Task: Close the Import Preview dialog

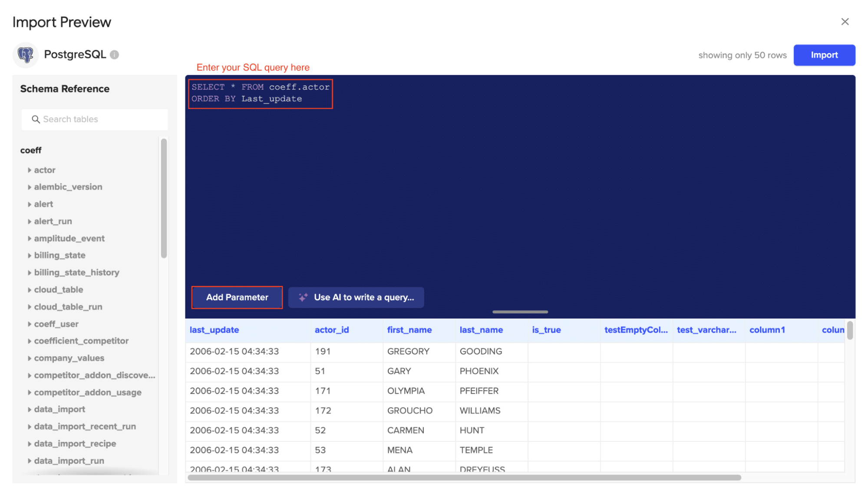Action: point(845,22)
